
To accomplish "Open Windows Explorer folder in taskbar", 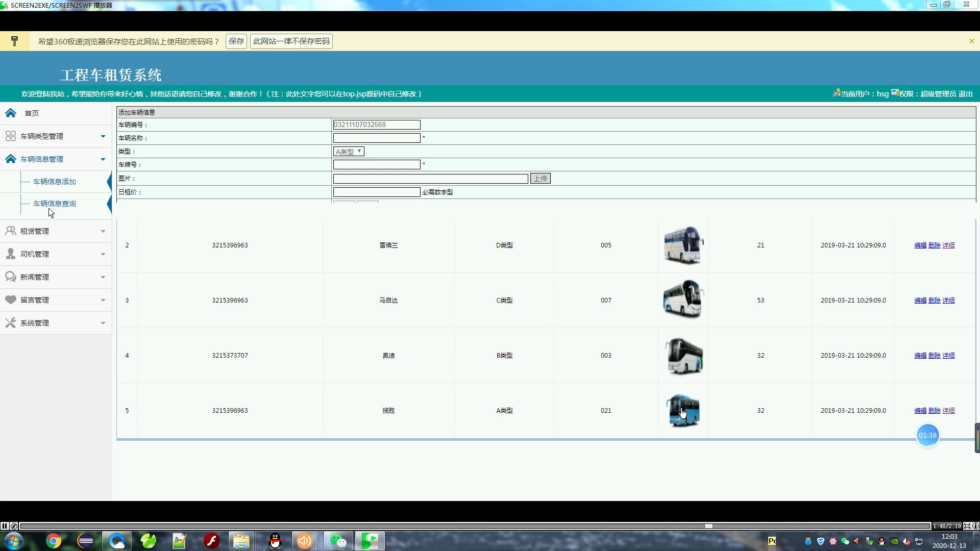I will (x=241, y=541).
